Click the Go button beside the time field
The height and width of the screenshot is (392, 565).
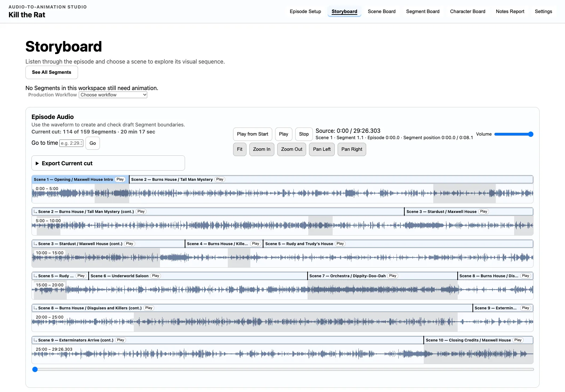[x=93, y=143]
